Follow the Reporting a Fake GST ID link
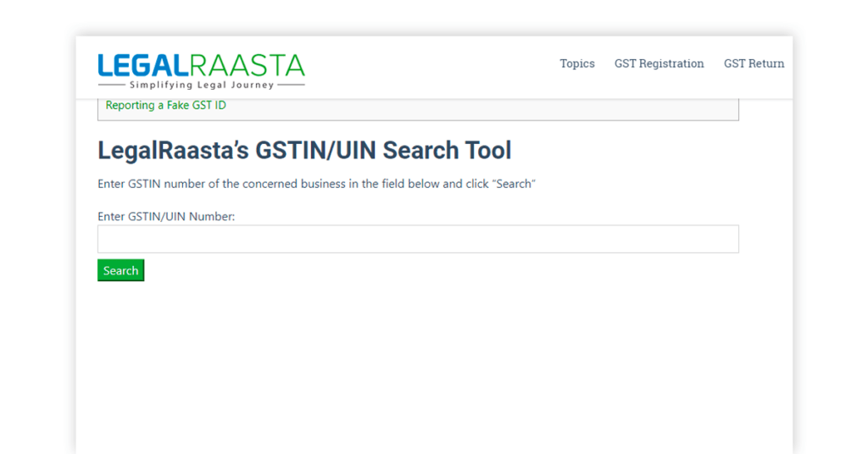868x454 pixels. (x=165, y=105)
